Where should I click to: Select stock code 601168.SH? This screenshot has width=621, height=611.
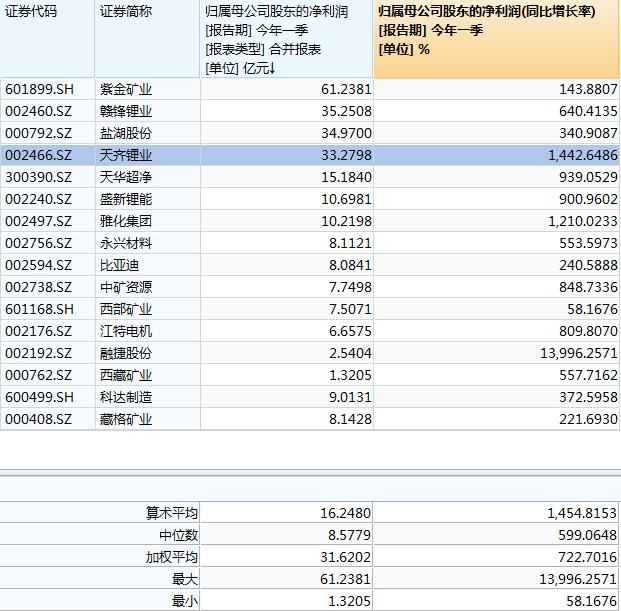[x=39, y=309]
